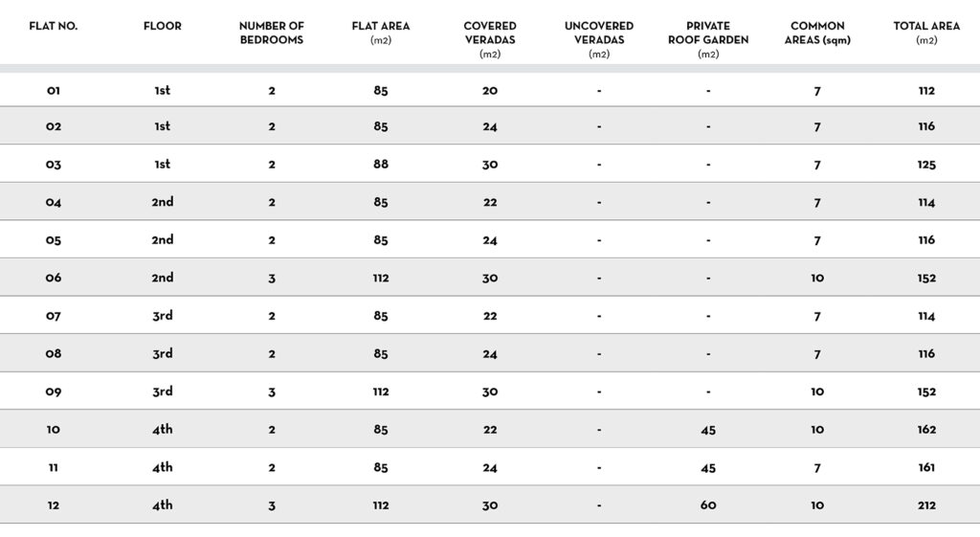Select flat number 12 cell
Image resolution: width=980 pixels, height=537 pixels.
pos(53,505)
